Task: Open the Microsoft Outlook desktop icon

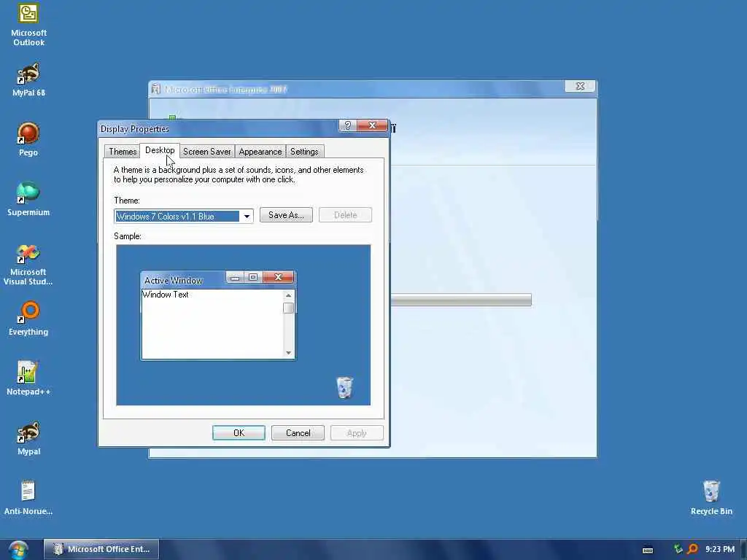Action: click(x=28, y=25)
